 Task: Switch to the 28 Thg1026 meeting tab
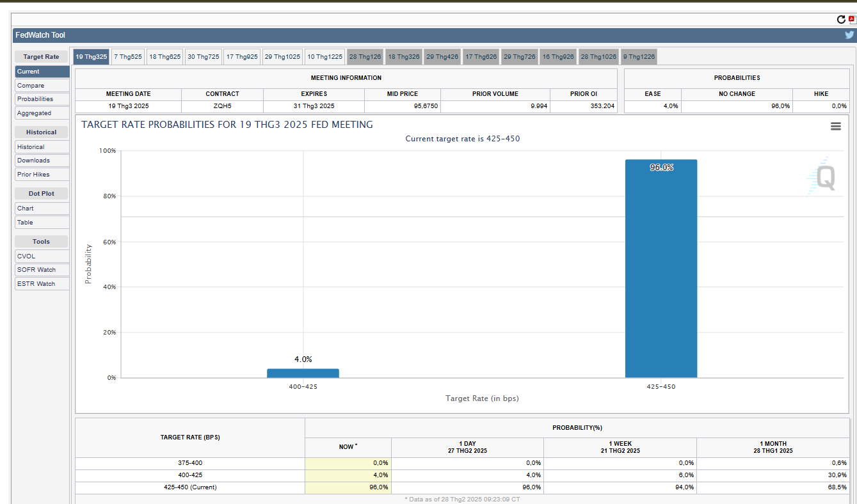click(x=599, y=57)
